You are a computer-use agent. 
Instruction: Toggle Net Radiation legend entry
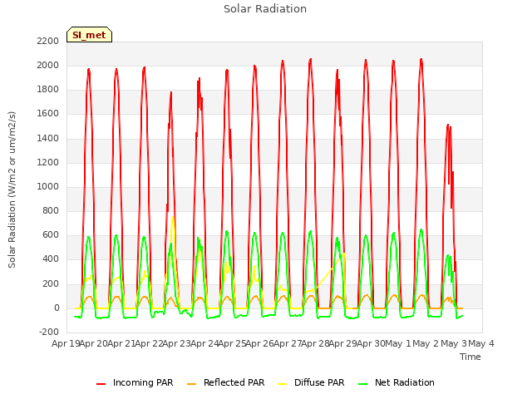397,382
